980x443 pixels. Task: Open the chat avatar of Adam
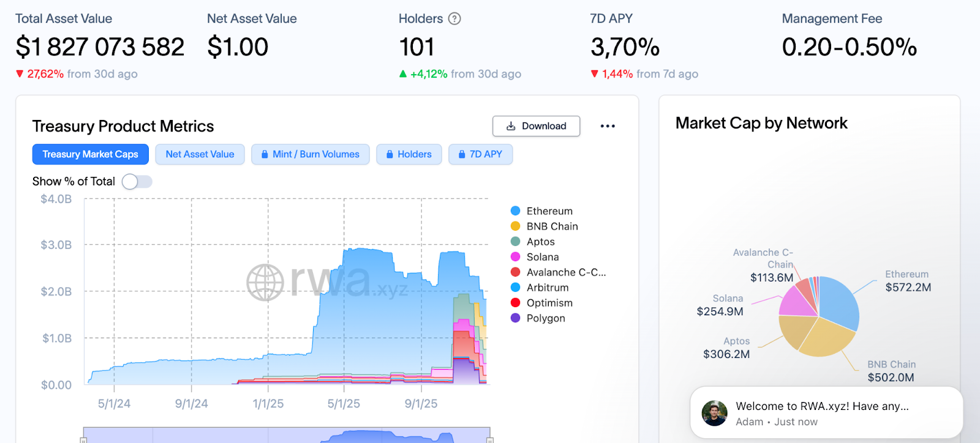[x=714, y=414]
